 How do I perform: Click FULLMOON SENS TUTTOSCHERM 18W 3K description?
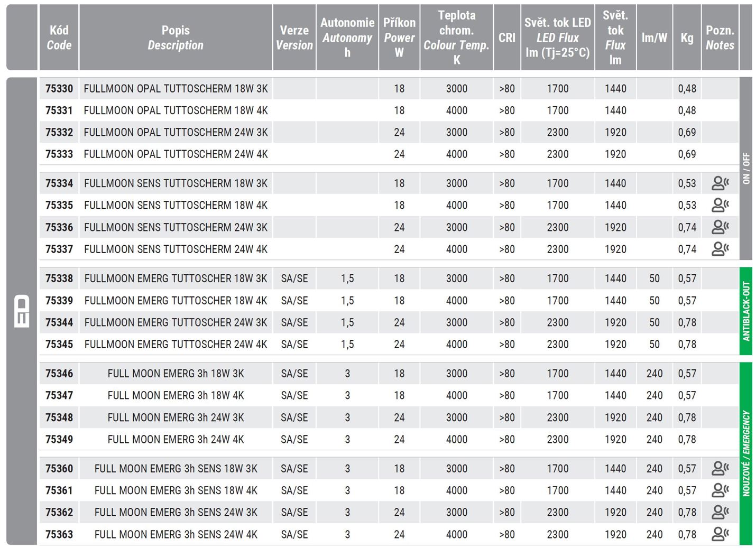(176, 183)
